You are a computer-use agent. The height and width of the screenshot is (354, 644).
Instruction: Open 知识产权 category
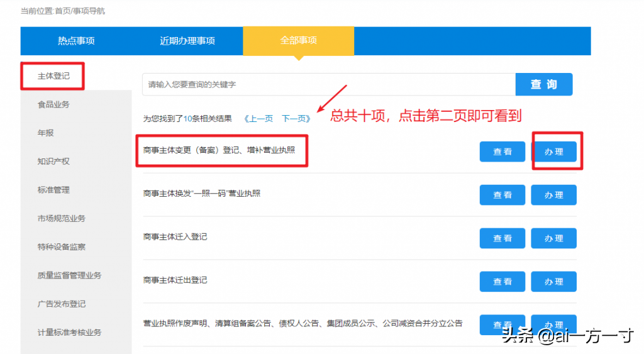pos(53,162)
